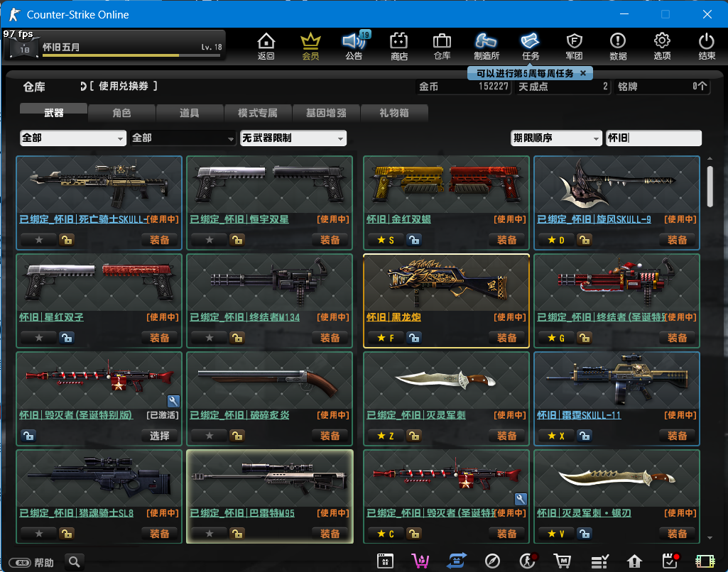
Task: Open the running man timer icon
Action: (x=528, y=561)
